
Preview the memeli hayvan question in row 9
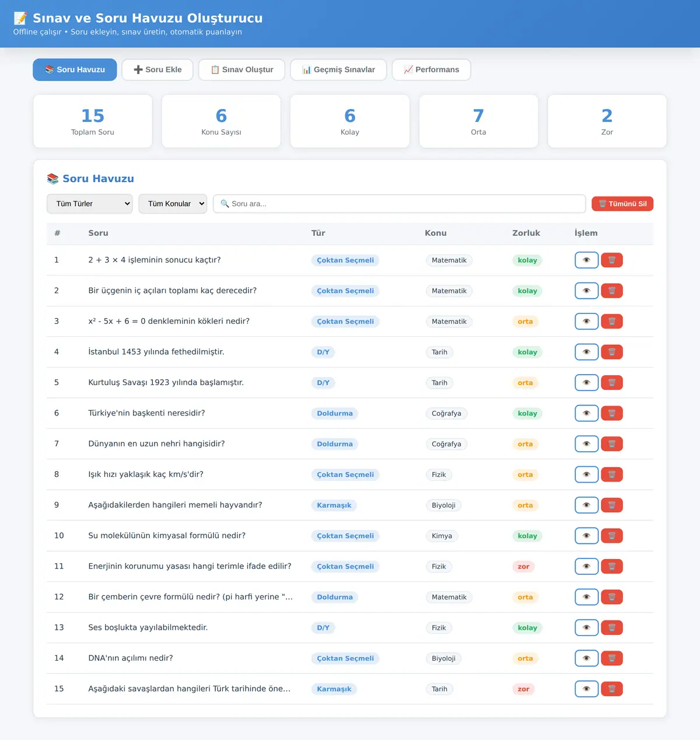(x=586, y=505)
